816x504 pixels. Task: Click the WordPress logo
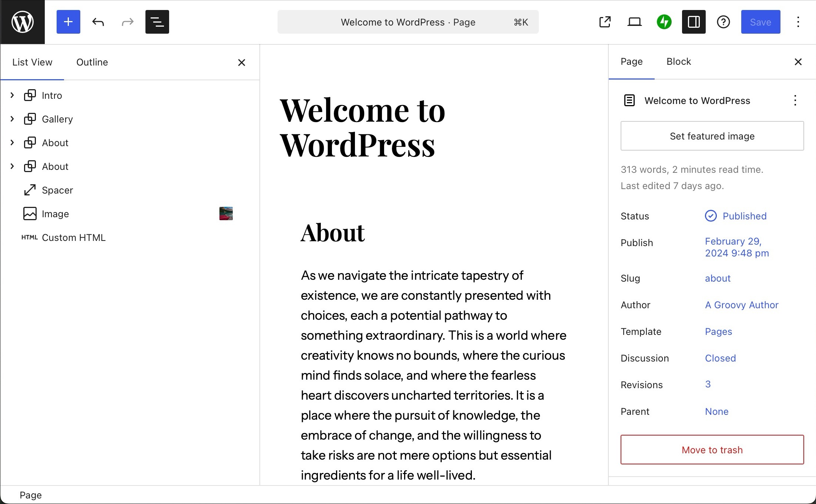coord(22,22)
